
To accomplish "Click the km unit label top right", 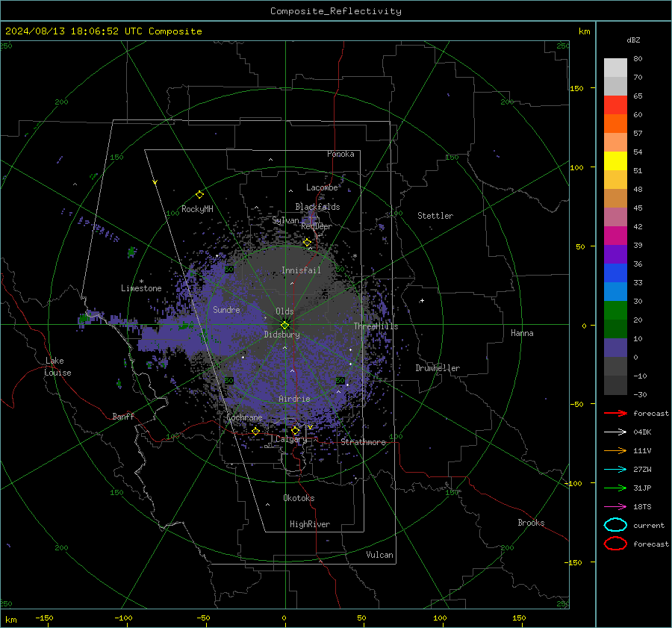I will [x=584, y=31].
